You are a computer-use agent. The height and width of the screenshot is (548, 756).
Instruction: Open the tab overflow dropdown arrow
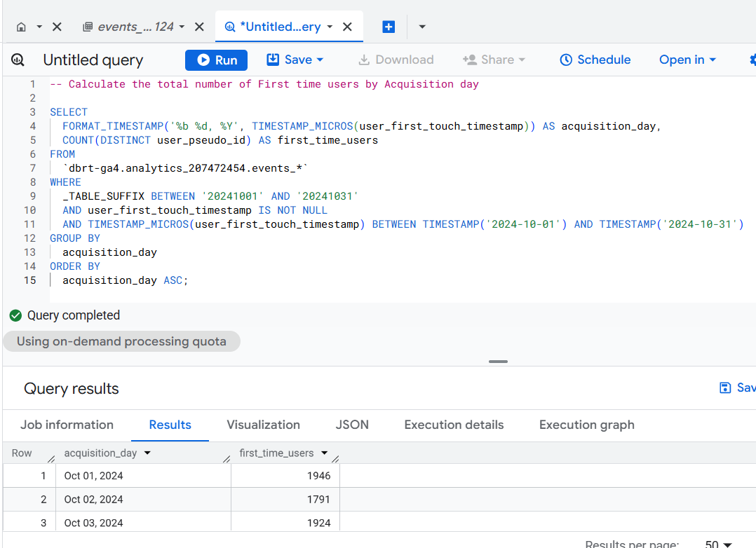click(x=422, y=27)
